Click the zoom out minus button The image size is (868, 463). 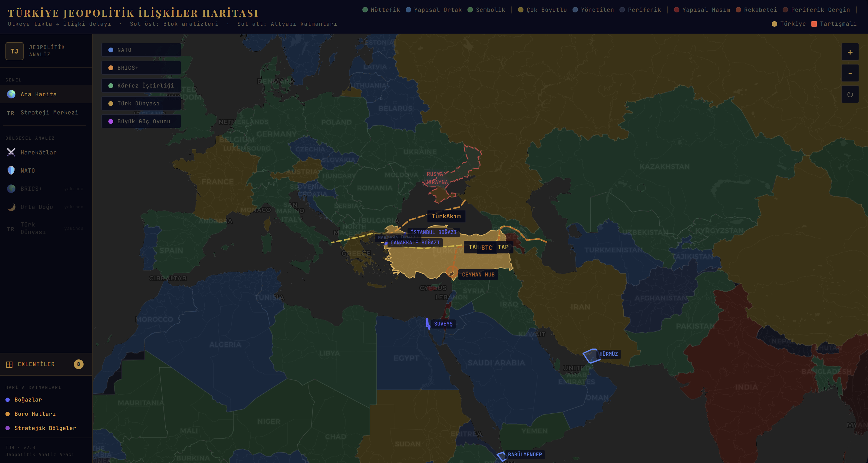[x=850, y=73]
